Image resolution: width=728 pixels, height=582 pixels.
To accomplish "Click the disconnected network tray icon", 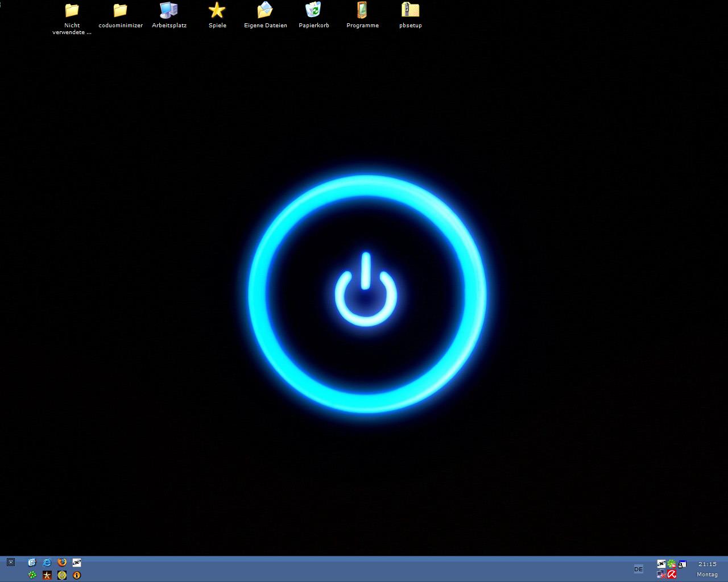I will click(x=661, y=575).
